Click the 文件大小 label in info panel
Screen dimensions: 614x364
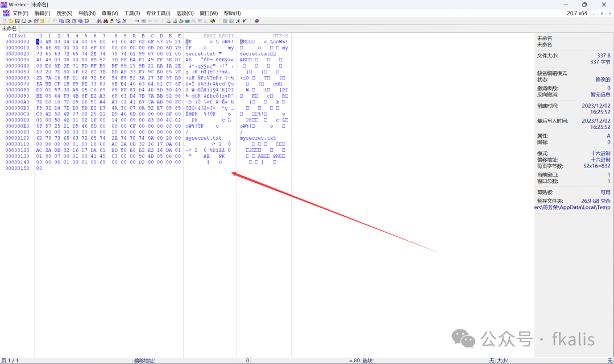click(x=547, y=56)
